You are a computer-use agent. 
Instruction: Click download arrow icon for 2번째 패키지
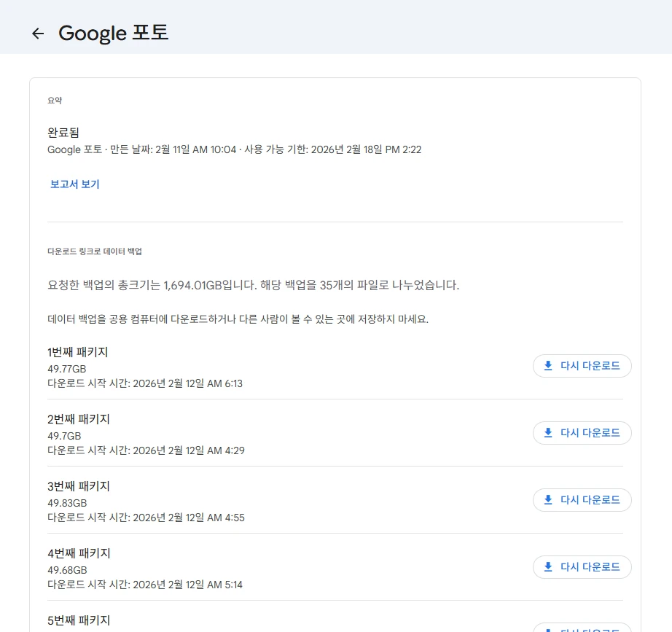(x=548, y=433)
